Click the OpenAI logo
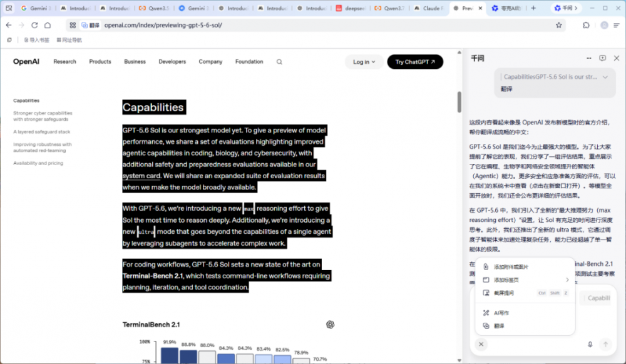 click(x=26, y=62)
